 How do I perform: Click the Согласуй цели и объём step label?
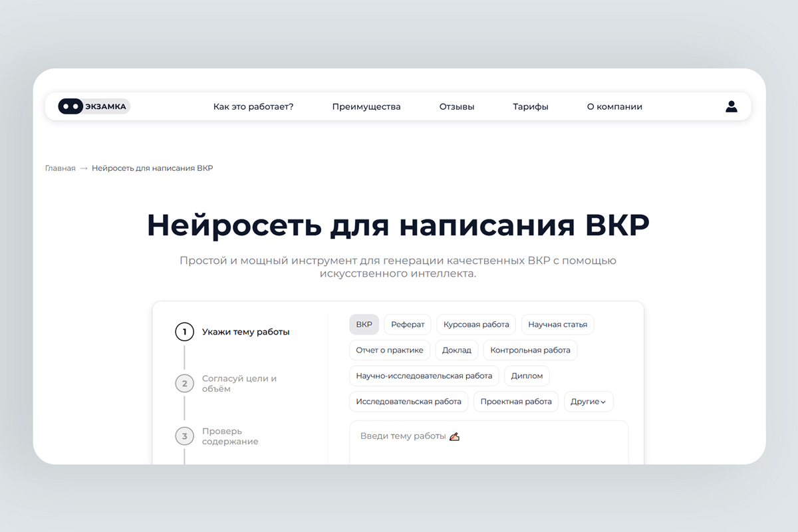(x=239, y=384)
